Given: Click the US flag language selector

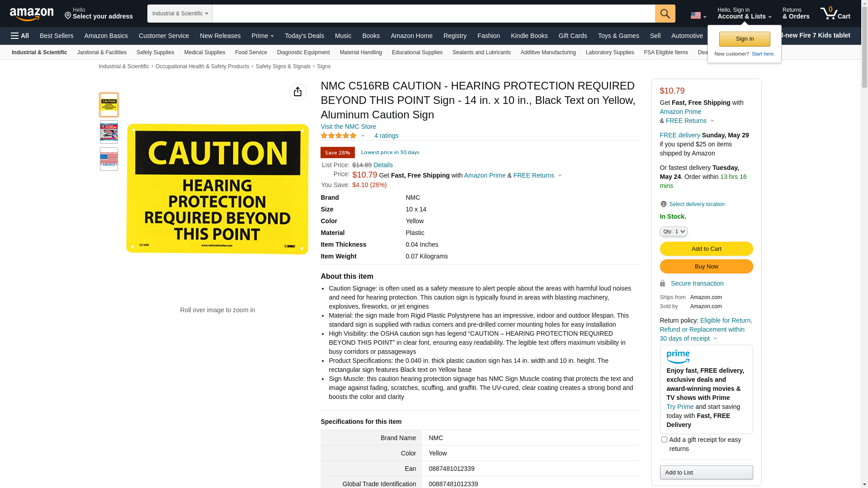Looking at the screenshot, I should 698,15.
